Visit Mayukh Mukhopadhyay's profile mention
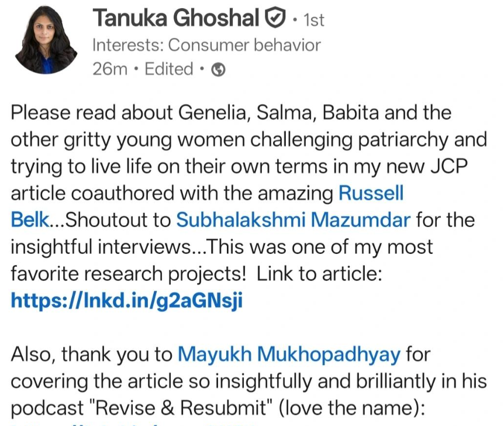This screenshot has height=426, width=504. 289,354
